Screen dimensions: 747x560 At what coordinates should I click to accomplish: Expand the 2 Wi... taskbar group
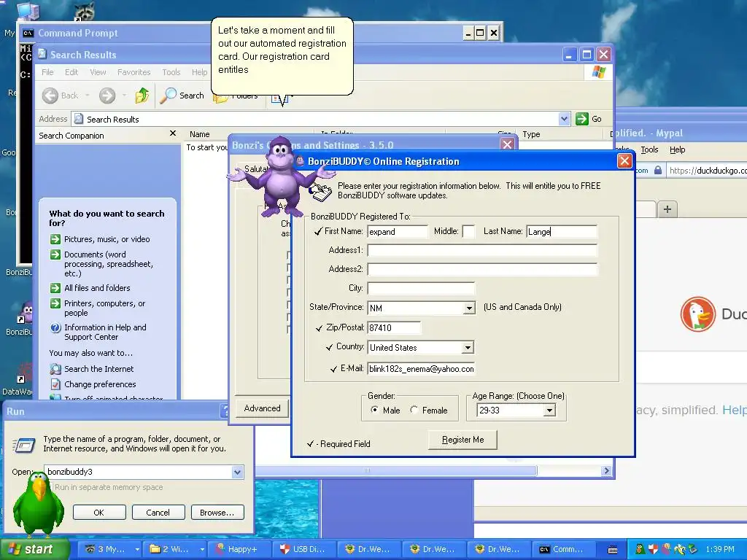point(202,549)
